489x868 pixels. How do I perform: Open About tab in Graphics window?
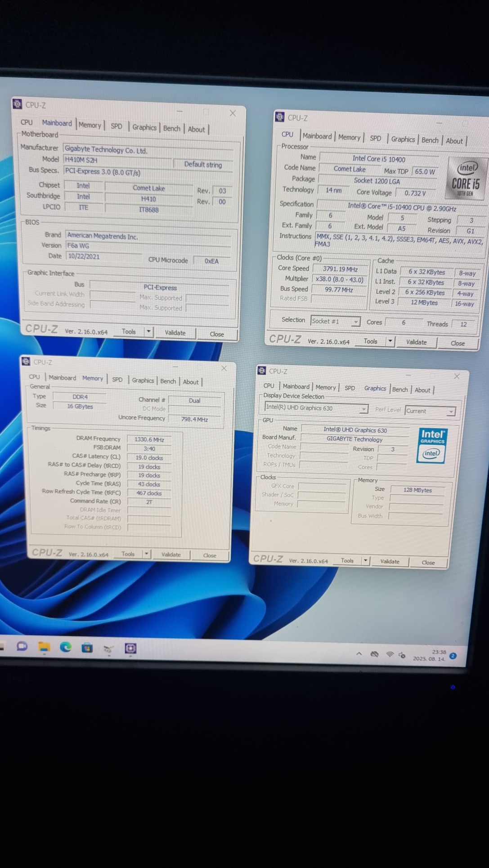click(x=422, y=390)
